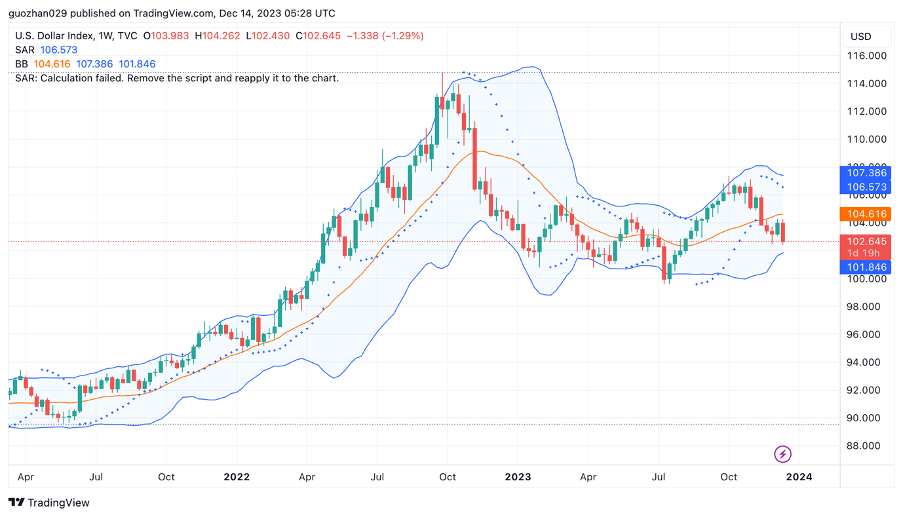This screenshot has width=904, height=518.
Task: Click the TradingView.com text in published header
Action: click(166, 14)
